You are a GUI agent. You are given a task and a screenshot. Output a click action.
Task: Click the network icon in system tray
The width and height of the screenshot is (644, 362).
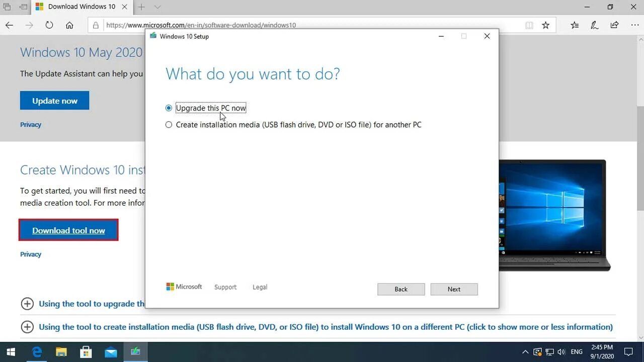click(x=549, y=352)
